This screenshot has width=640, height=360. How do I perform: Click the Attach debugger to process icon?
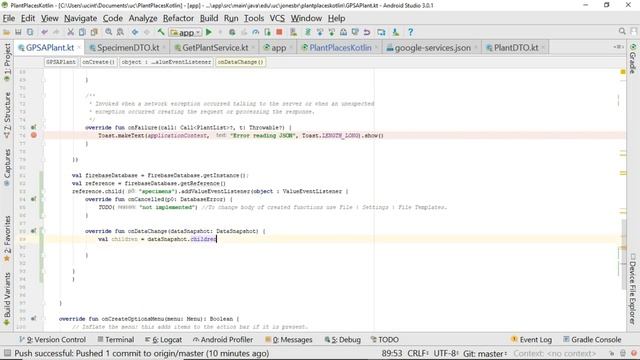(267, 32)
